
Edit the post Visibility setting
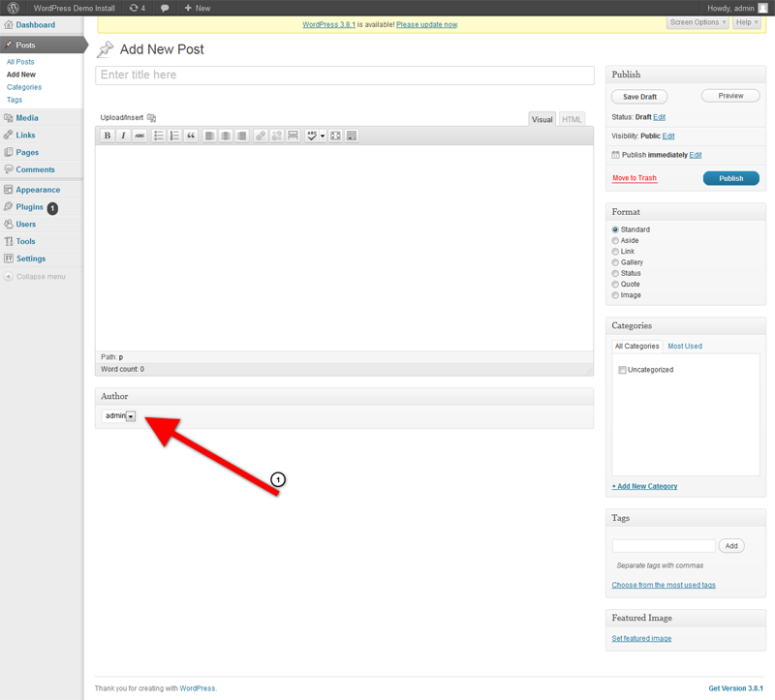pos(668,136)
